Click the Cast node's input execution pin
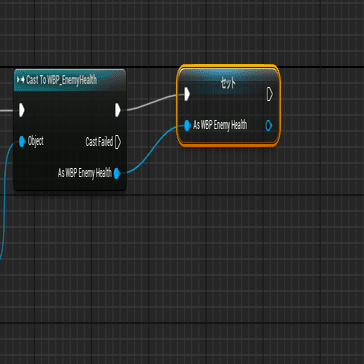Screen dimensions: 364x364 tap(22, 110)
